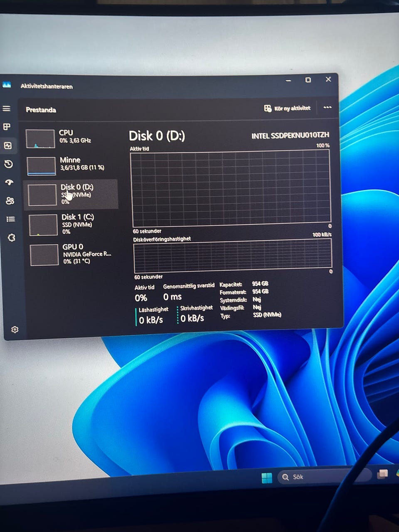
Task: Click the Typ SSD (NVMe) value
Action: click(267, 315)
